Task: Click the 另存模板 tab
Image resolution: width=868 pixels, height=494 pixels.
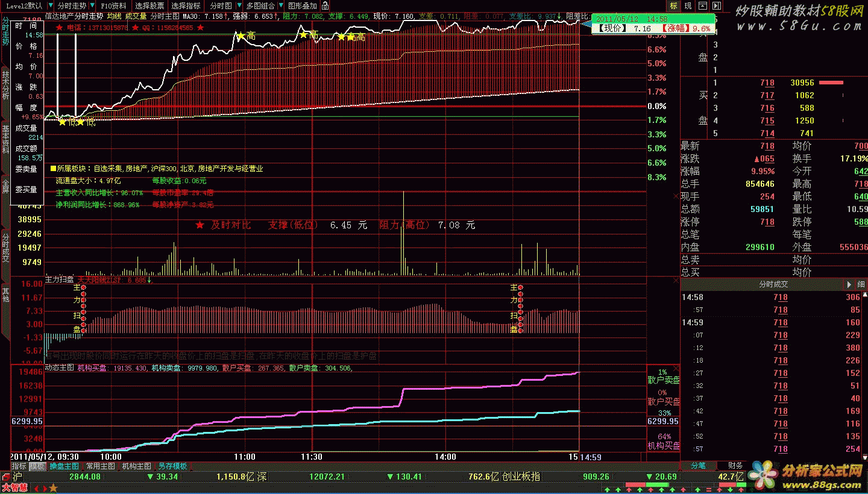Action: click(x=172, y=466)
